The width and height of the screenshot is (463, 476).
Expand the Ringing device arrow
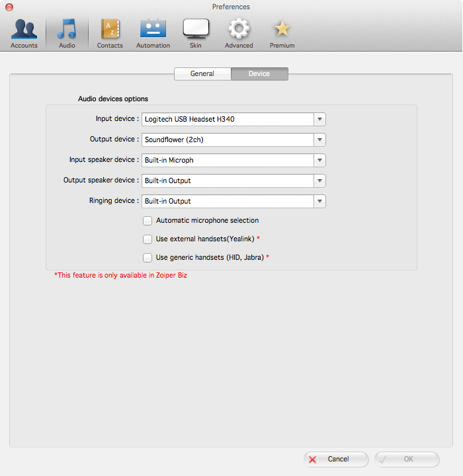point(319,201)
